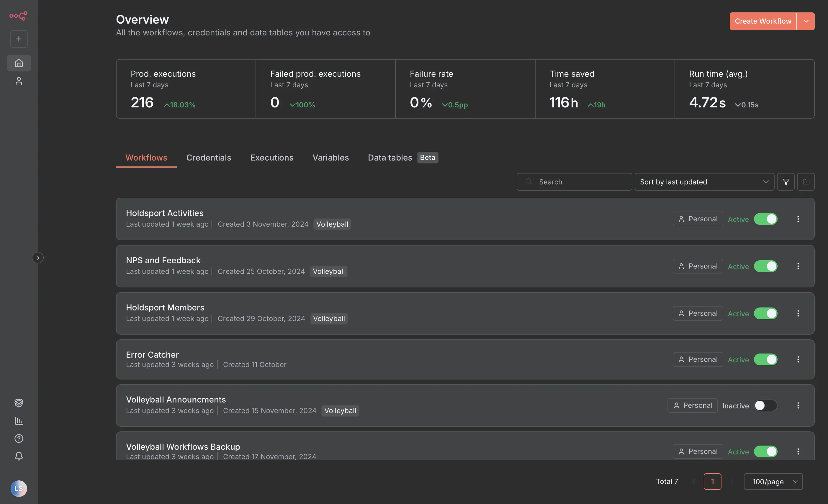The image size is (828, 504).
Task: Click the plus icon in sidebar
Action: (x=19, y=39)
